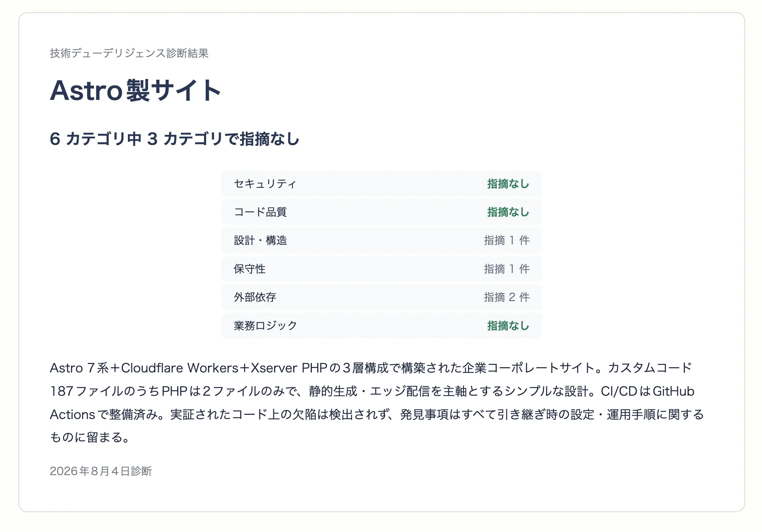Click 指摘なし status in the 業務ロジック row
The width and height of the screenshot is (762, 532).
(508, 326)
